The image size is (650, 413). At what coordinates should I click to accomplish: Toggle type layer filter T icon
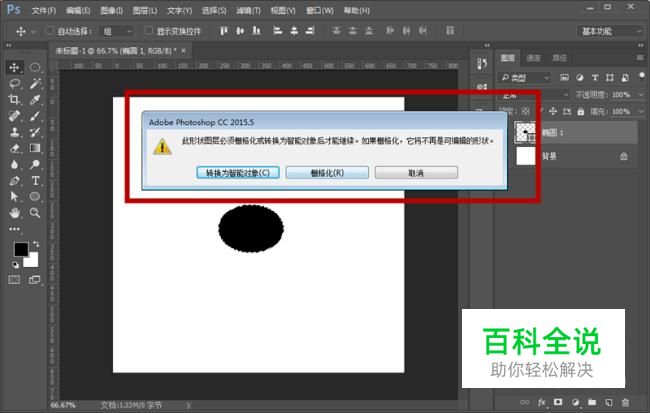[594, 77]
